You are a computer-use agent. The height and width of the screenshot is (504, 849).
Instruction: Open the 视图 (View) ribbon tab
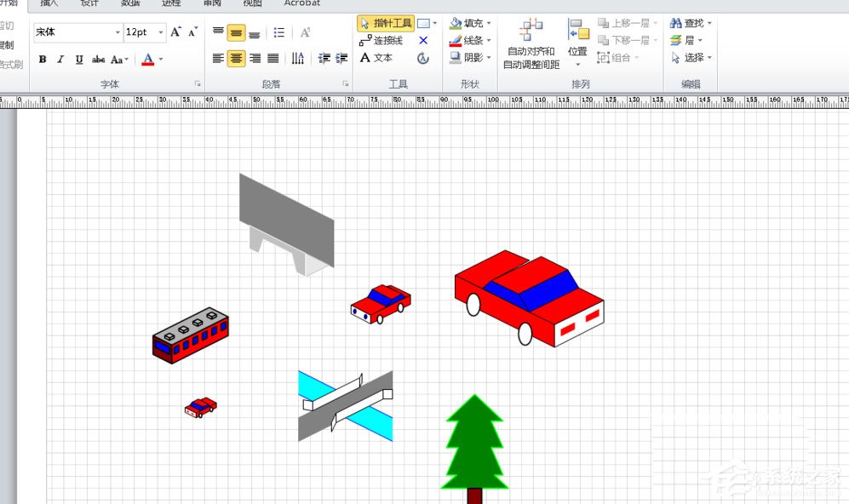point(253,3)
